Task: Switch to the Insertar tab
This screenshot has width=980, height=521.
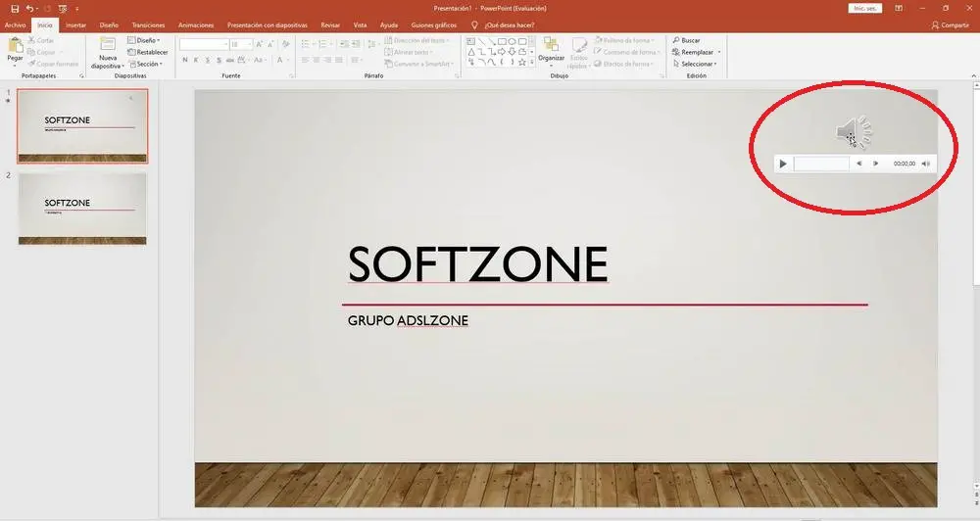Action: coord(75,25)
